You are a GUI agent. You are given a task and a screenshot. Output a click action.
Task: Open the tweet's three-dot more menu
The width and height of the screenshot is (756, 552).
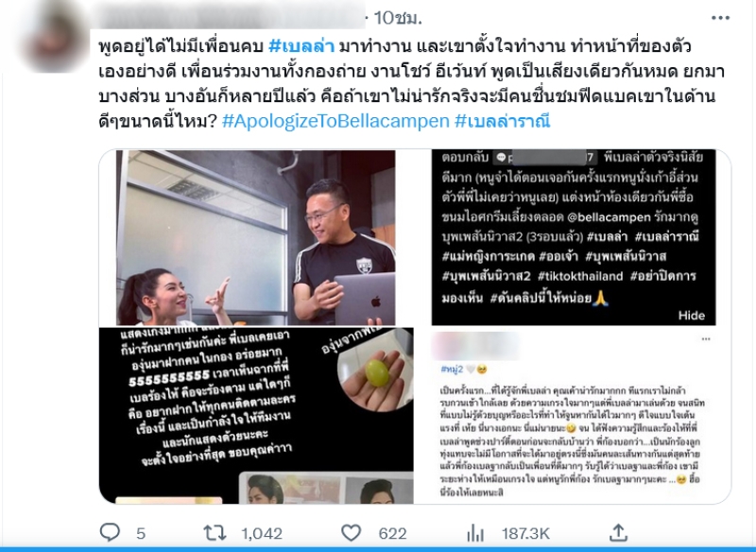720,18
